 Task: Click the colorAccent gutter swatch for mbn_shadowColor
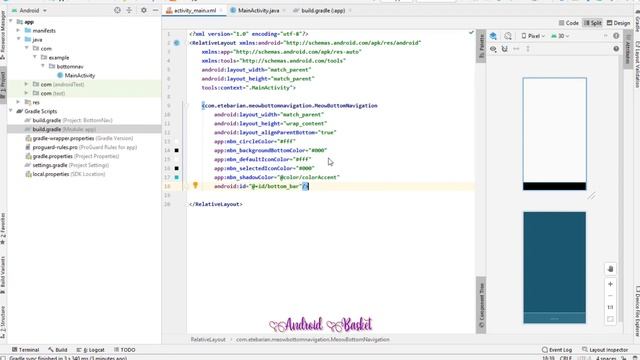pyautogui.click(x=177, y=178)
